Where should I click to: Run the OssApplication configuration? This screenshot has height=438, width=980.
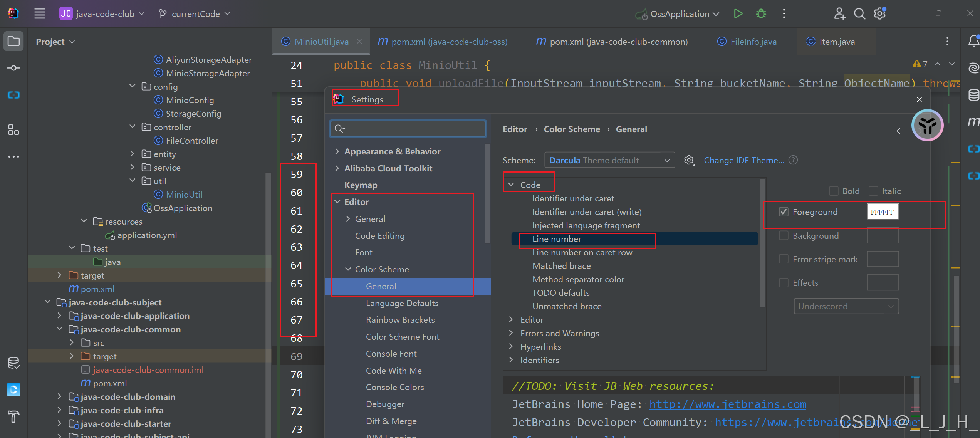pyautogui.click(x=738, y=14)
